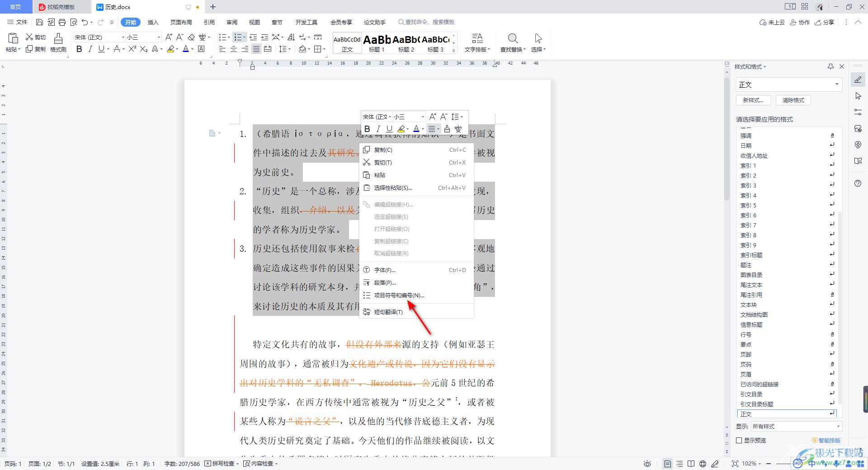The image size is (868, 470).
Task: Click the Find and Replace magnifier icon
Action: click(x=513, y=38)
